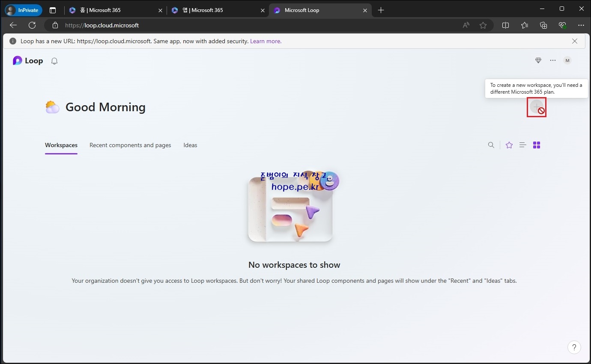Follow the Learn more link in banner
This screenshot has height=364, width=591.
coord(266,41)
